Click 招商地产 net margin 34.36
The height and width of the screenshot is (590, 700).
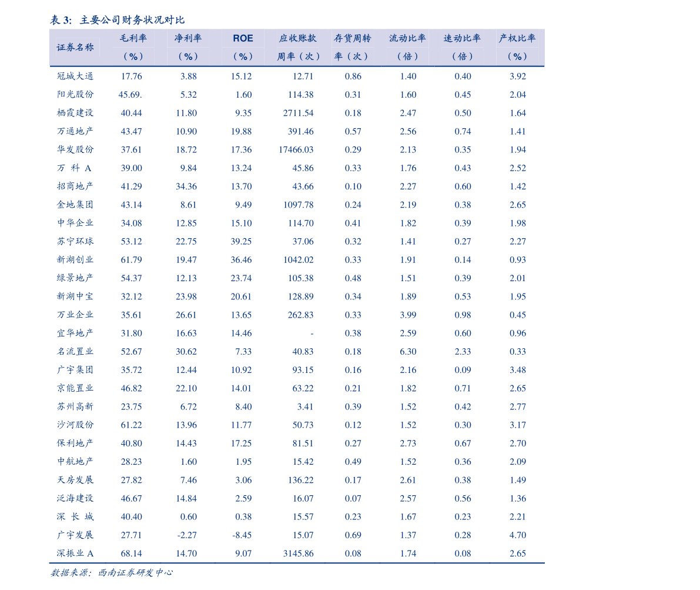tap(186, 186)
